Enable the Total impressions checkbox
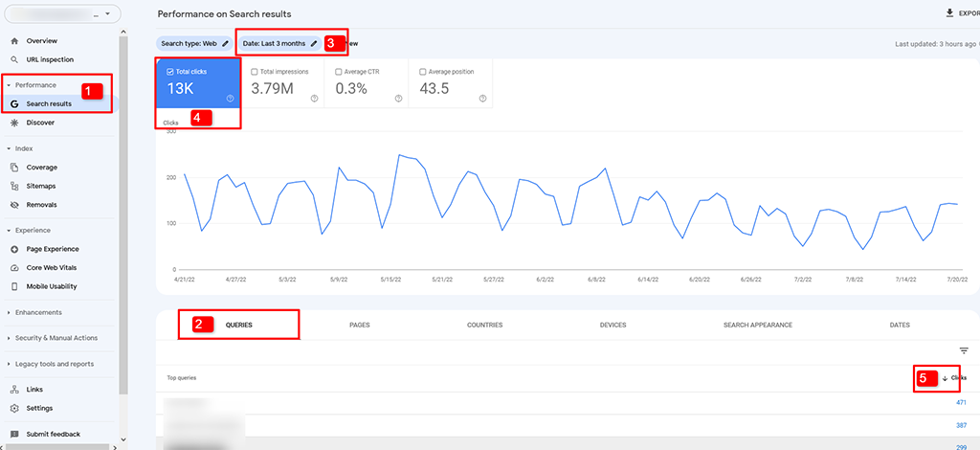980x450 pixels. pos(254,72)
